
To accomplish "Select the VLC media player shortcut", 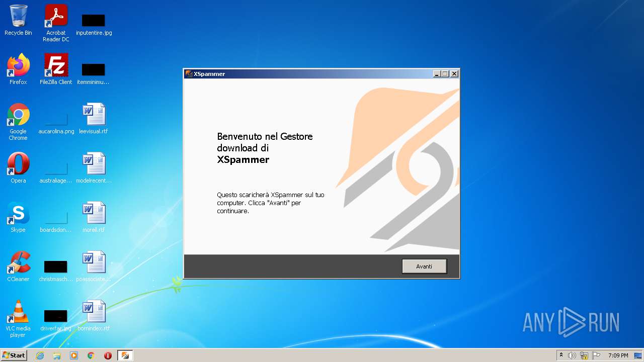I will (18, 319).
